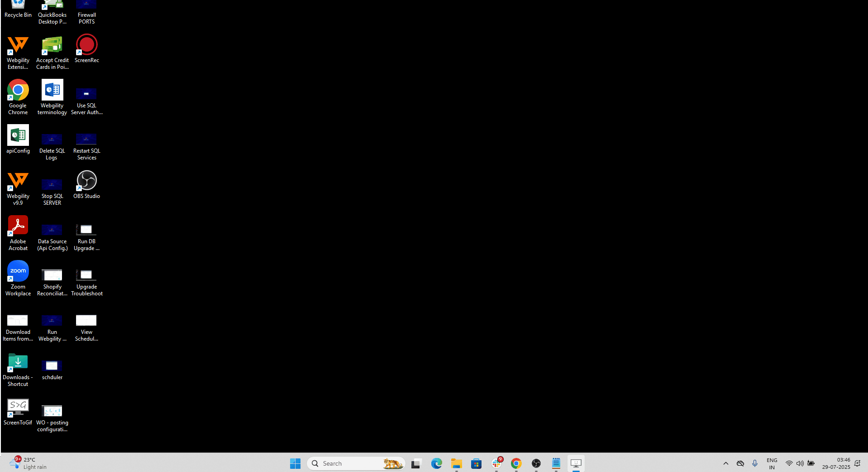This screenshot has height=472, width=868.
Task: Select the Stop SQL SERVER icon
Action: click(x=52, y=192)
